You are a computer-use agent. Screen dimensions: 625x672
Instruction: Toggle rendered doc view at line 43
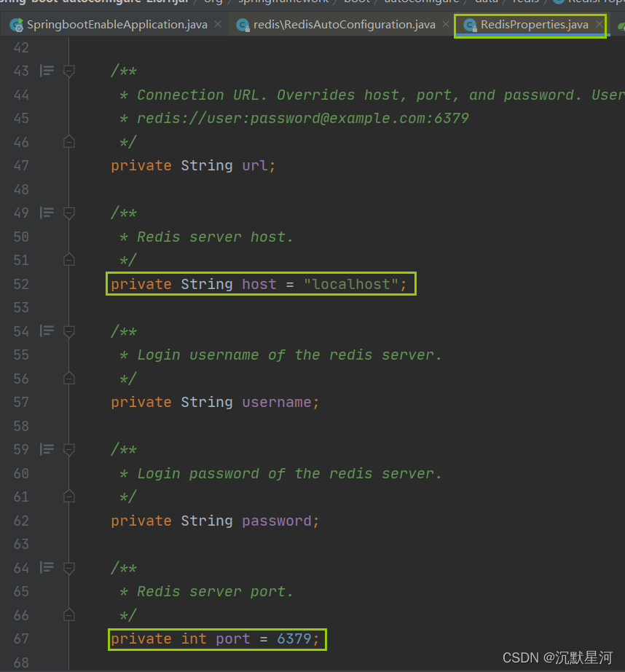click(x=47, y=71)
